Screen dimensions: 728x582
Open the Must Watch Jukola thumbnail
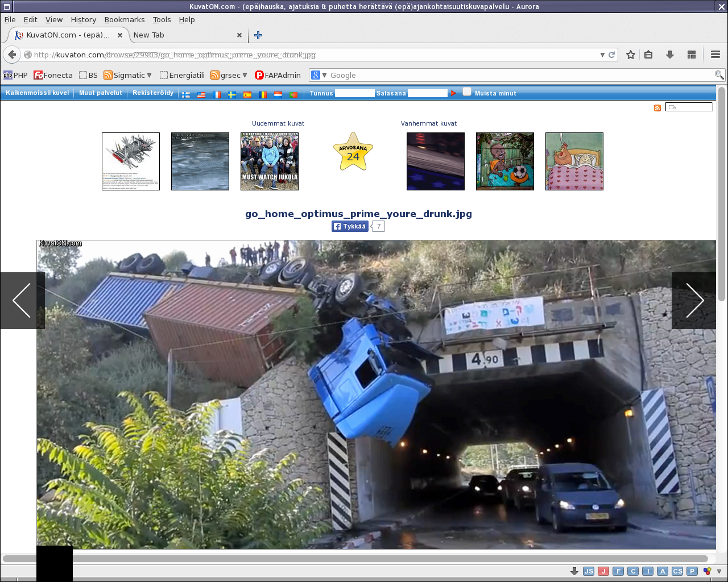click(x=270, y=161)
